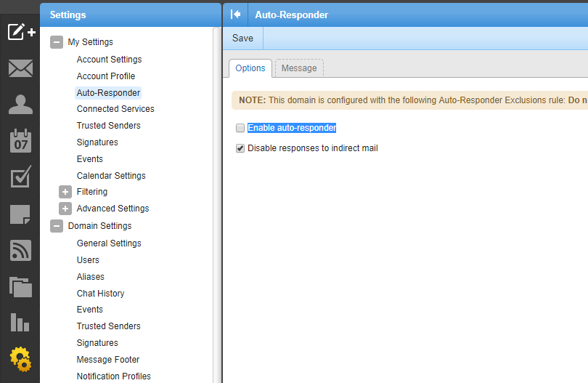Screen dimensions: 588x383
Task: Open Connected Services in settings tree
Action: [115, 109]
